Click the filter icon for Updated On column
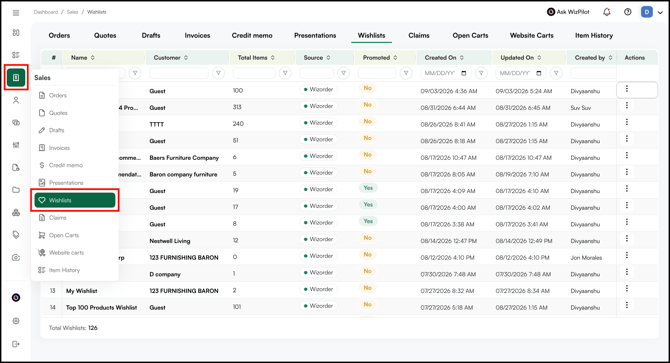The image size is (670, 363). [556, 73]
